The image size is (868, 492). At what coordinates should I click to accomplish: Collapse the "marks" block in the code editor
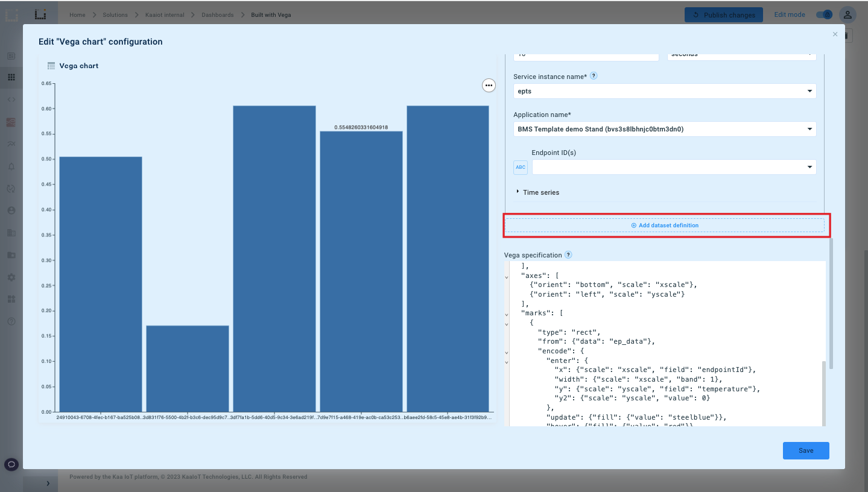[x=507, y=314]
